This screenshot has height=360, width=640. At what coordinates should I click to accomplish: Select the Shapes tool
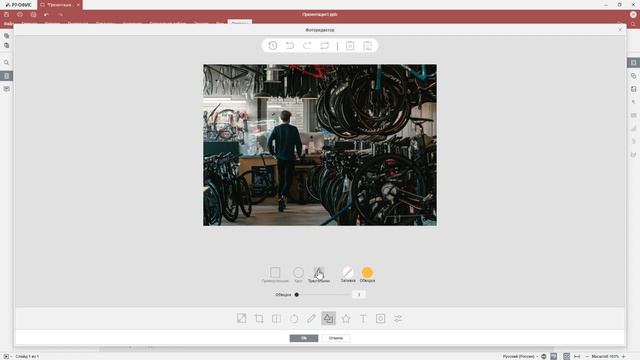point(329,318)
